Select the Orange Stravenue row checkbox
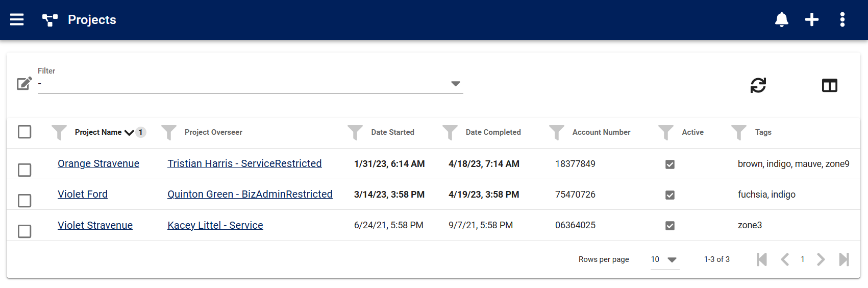Viewport: 868px width, 288px height. 24,170
